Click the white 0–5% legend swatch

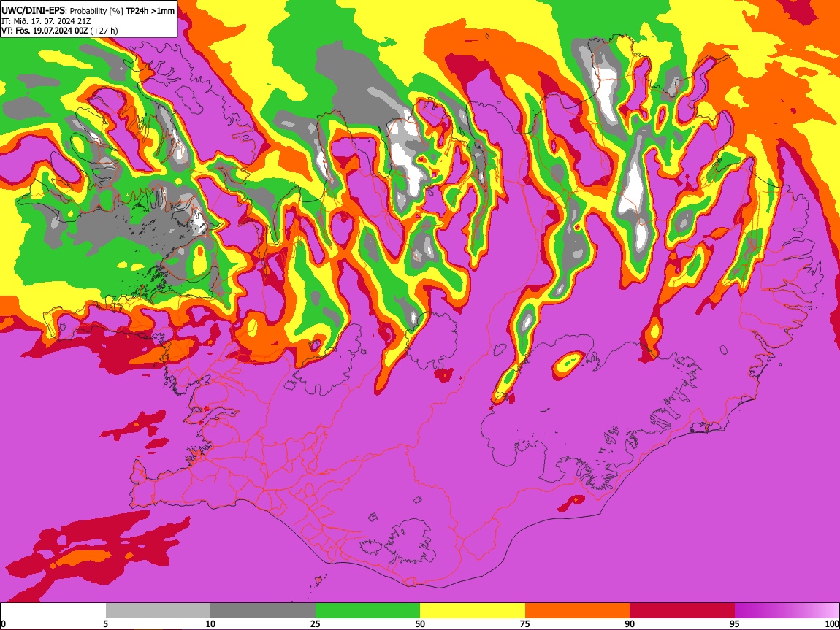[53, 611]
